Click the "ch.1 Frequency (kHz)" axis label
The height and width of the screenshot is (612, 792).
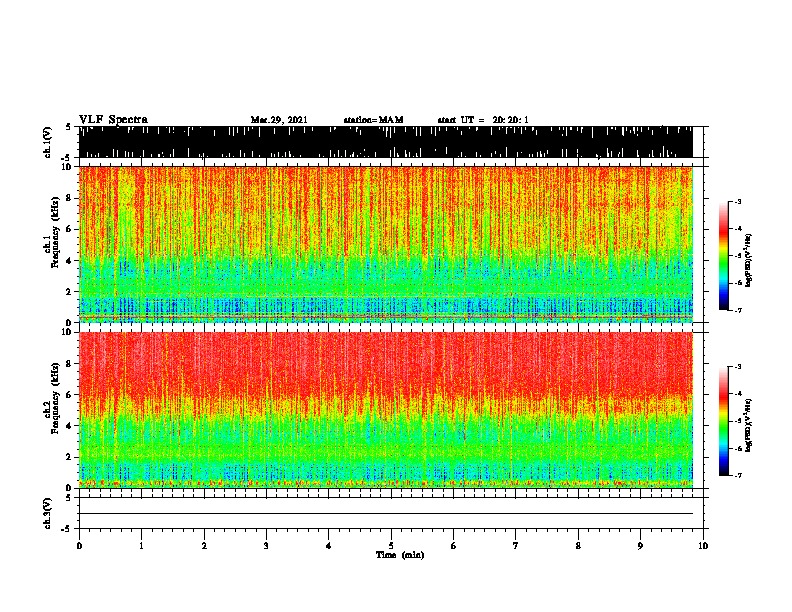[52, 233]
